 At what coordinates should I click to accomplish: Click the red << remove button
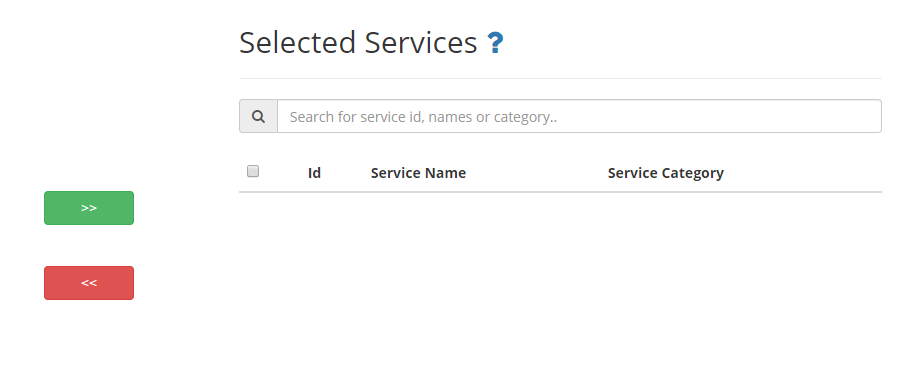click(x=89, y=283)
